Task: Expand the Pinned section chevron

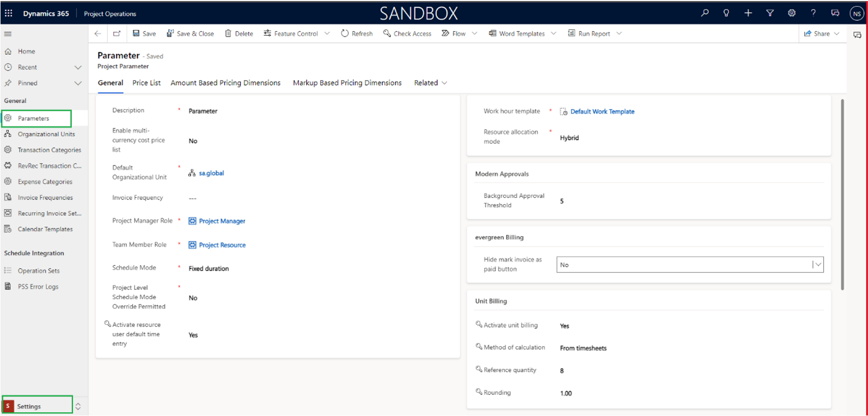Action: [78, 83]
